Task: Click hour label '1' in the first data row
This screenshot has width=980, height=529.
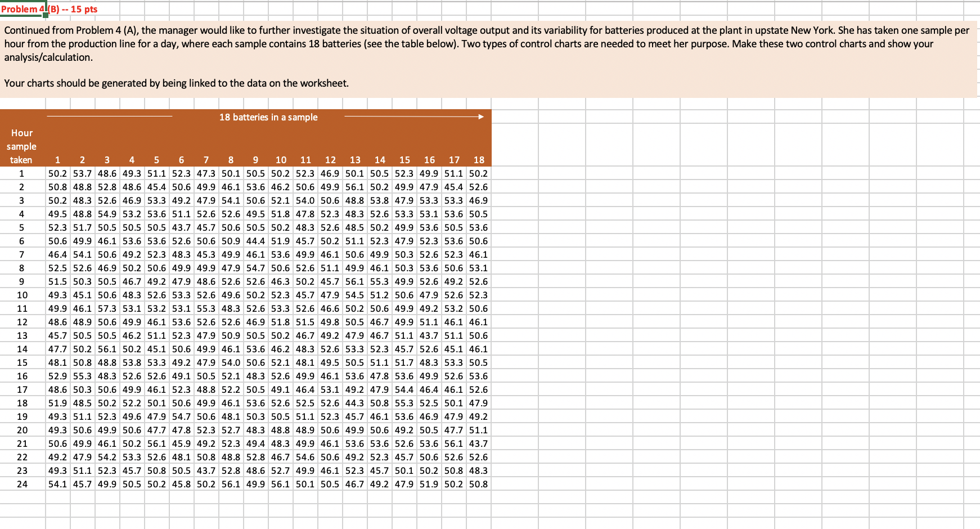Action: pos(22,173)
